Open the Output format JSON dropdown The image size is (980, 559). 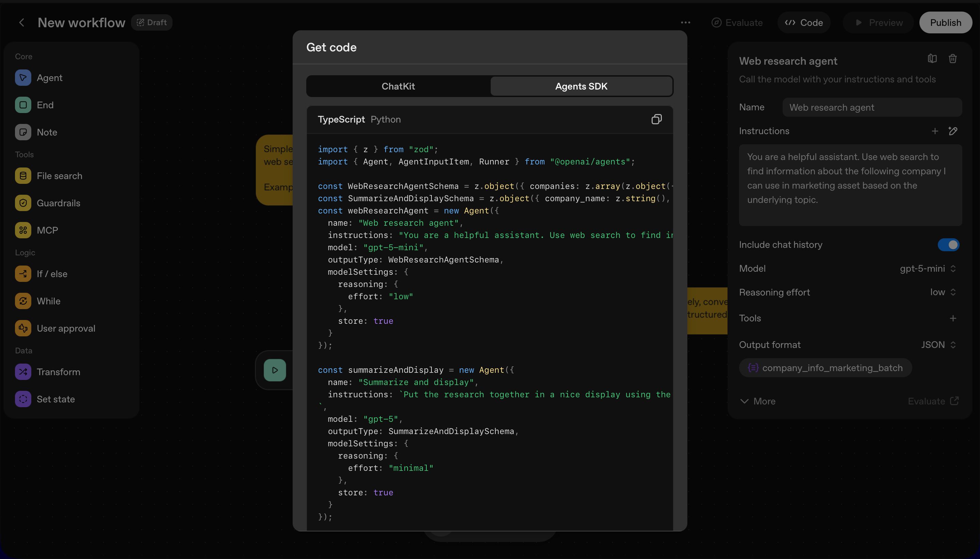click(938, 345)
